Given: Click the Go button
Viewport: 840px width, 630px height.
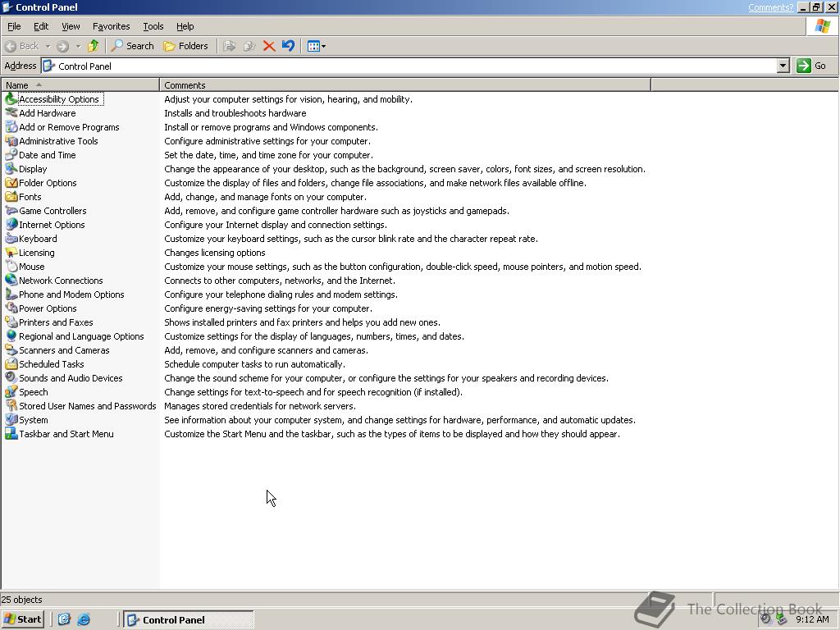Looking at the screenshot, I should 811,66.
